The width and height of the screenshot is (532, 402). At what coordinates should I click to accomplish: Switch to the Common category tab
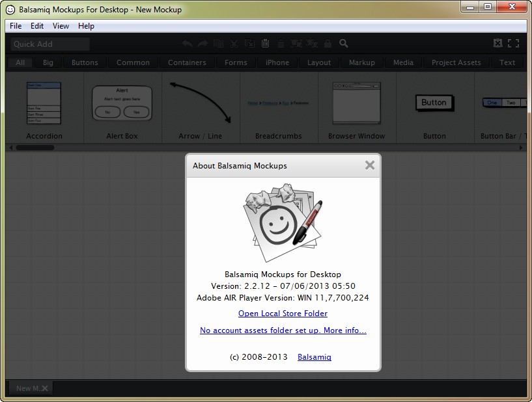click(x=133, y=62)
